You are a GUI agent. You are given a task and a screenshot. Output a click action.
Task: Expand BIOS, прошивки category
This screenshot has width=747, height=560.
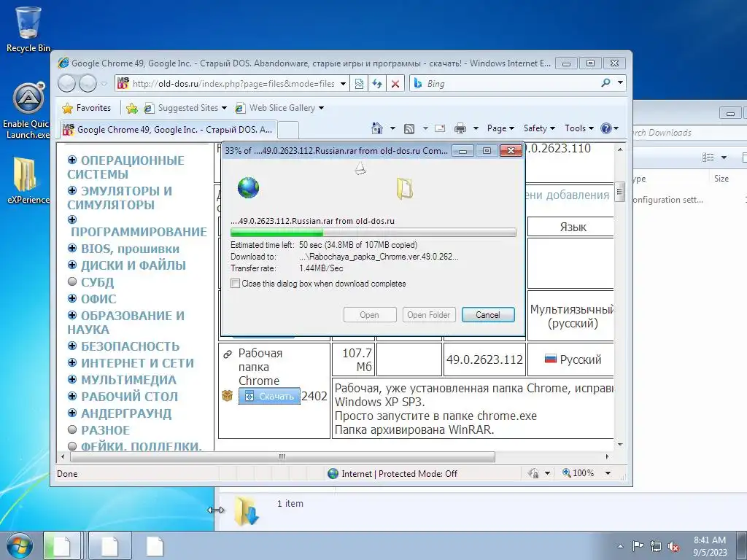point(72,248)
